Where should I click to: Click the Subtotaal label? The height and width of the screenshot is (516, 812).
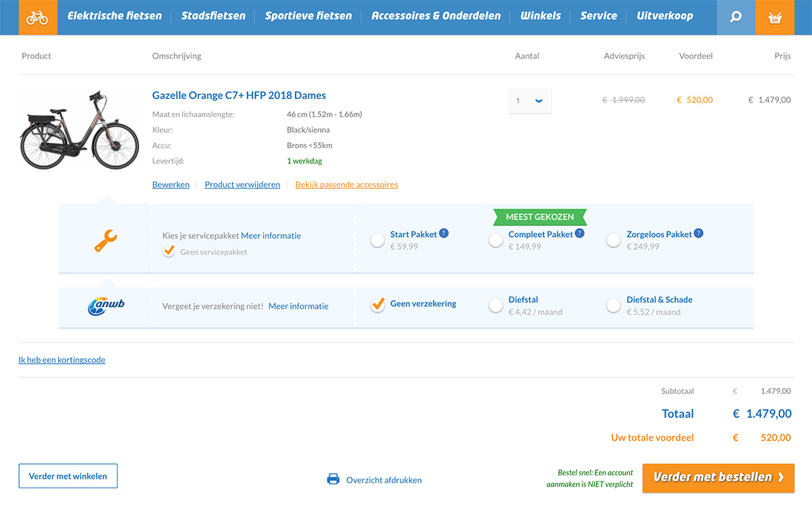[x=677, y=391]
